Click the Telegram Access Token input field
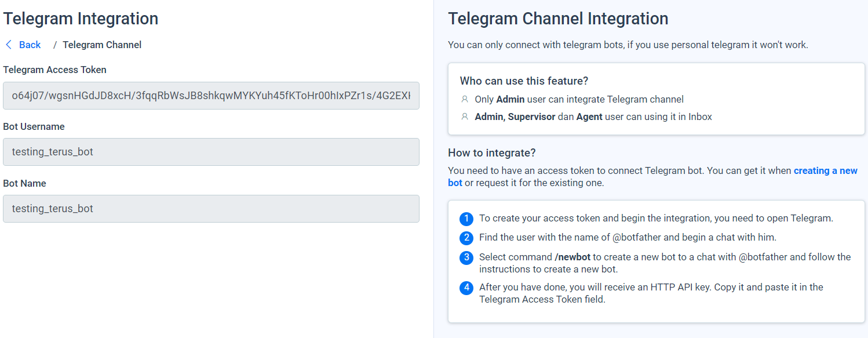This screenshot has height=338, width=868. [211, 95]
